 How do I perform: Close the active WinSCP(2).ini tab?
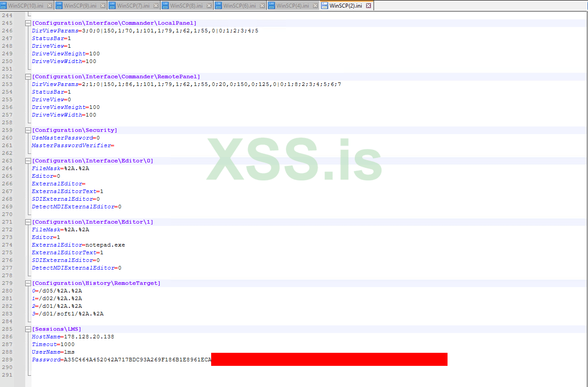pos(369,6)
